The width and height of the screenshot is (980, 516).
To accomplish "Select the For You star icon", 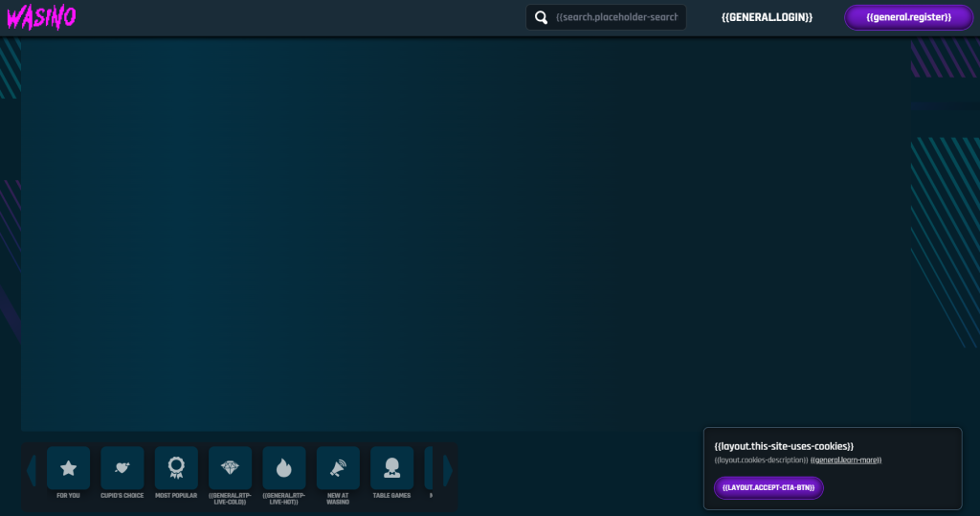I will coord(68,467).
